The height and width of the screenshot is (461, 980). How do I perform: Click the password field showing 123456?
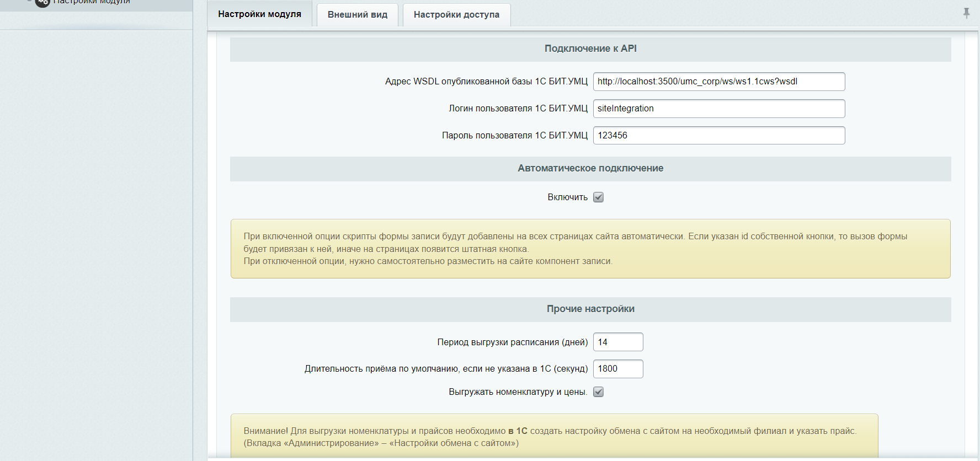(x=718, y=136)
